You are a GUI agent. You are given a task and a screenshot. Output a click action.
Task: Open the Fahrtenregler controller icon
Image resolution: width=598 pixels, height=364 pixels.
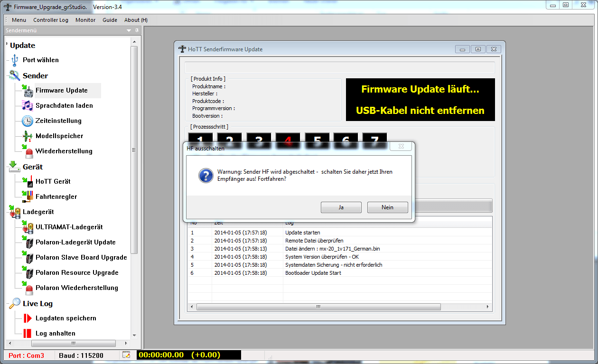(x=28, y=196)
